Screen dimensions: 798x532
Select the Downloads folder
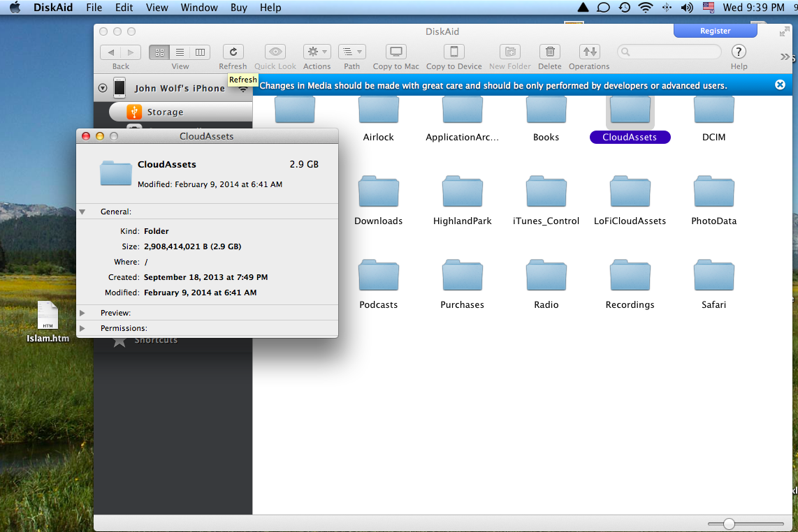click(378, 201)
